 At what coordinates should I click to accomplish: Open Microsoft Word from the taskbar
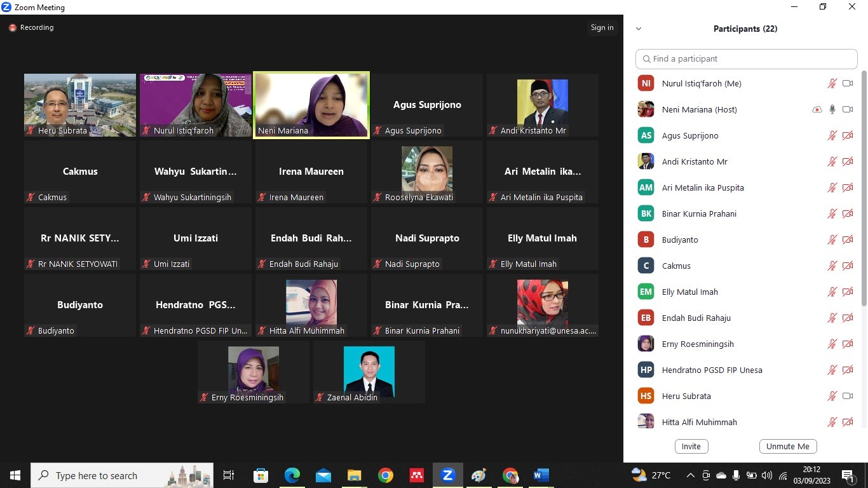click(x=541, y=475)
